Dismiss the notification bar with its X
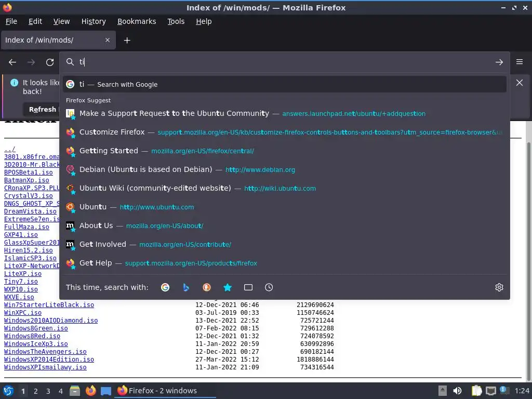Viewport: 532px width, 399px height. 520,83
